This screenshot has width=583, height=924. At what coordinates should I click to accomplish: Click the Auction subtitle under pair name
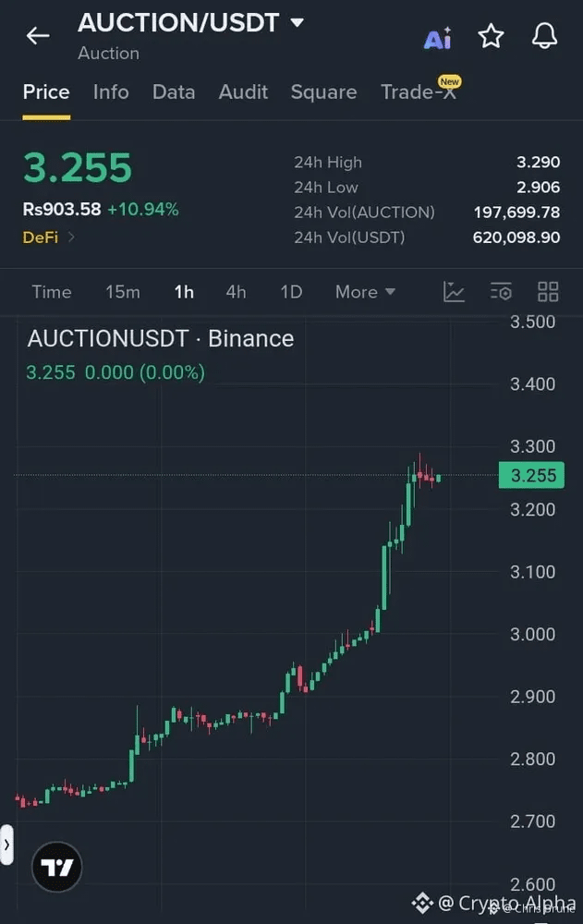pyautogui.click(x=108, y=53)
